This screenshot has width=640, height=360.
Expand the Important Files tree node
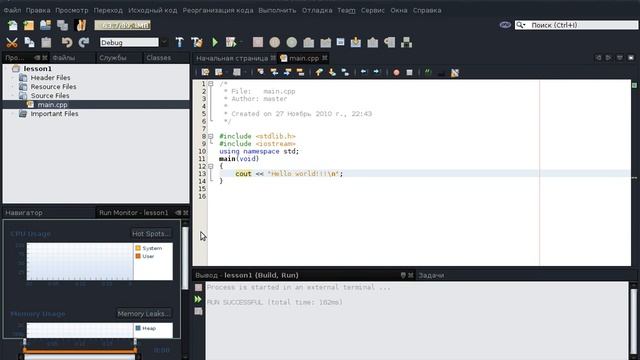[13, 113]
